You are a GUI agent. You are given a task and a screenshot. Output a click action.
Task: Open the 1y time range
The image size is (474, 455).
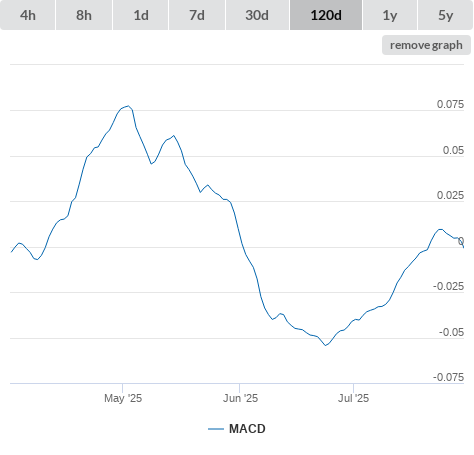pyautogui.click(x=390, y=15)
